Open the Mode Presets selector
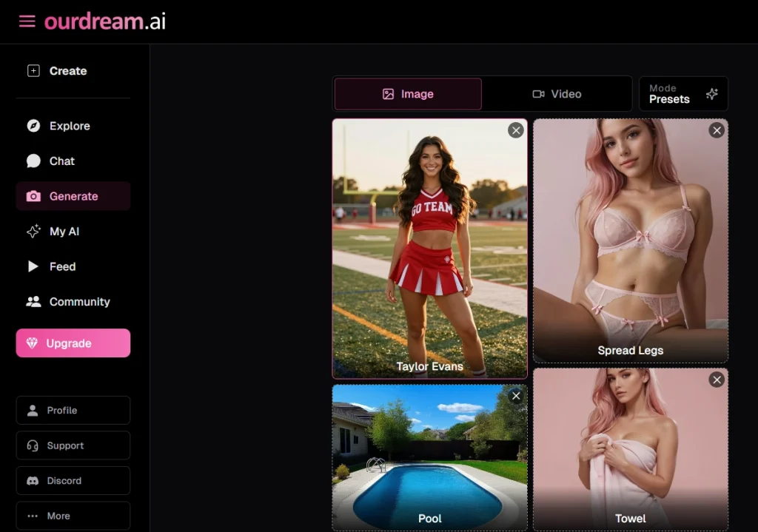Image resolution: width=758 pixels, height=532 pixels. (x=682, y=94)
